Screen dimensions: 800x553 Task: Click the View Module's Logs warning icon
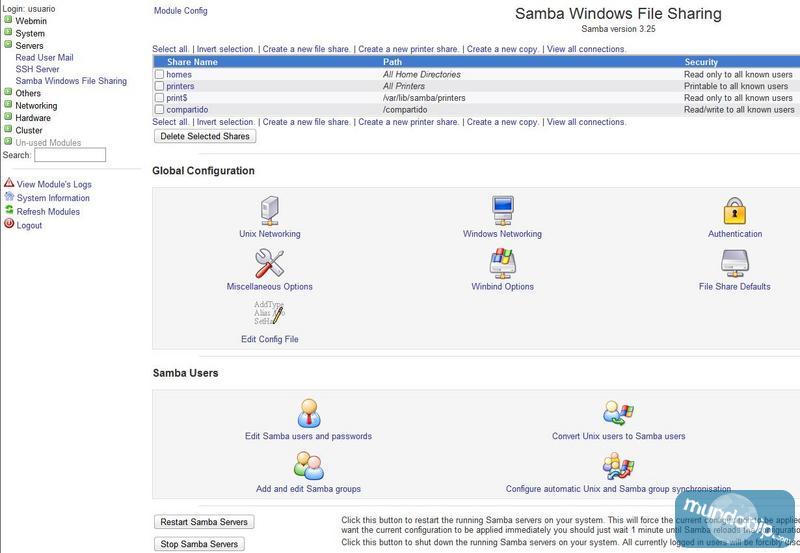click(x=9, y=183)
